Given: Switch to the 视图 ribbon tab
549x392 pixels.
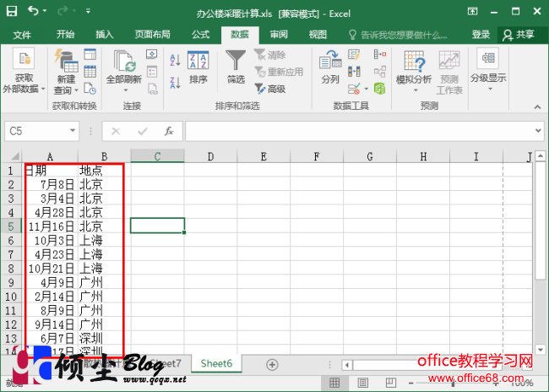Looking at the screenshot, I should pyautogui.click(x=318, y=35).
